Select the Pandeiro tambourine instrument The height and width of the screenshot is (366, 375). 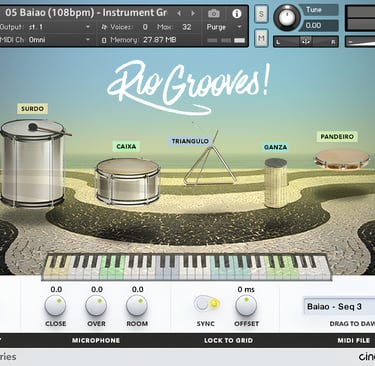click(x=342, y=159)
